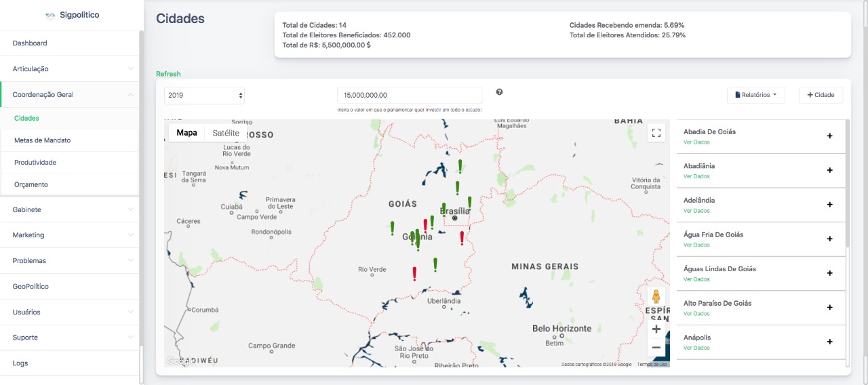Click the plus icon next to Anápolis
Screen dimensions: 868x385
(829, 342)
